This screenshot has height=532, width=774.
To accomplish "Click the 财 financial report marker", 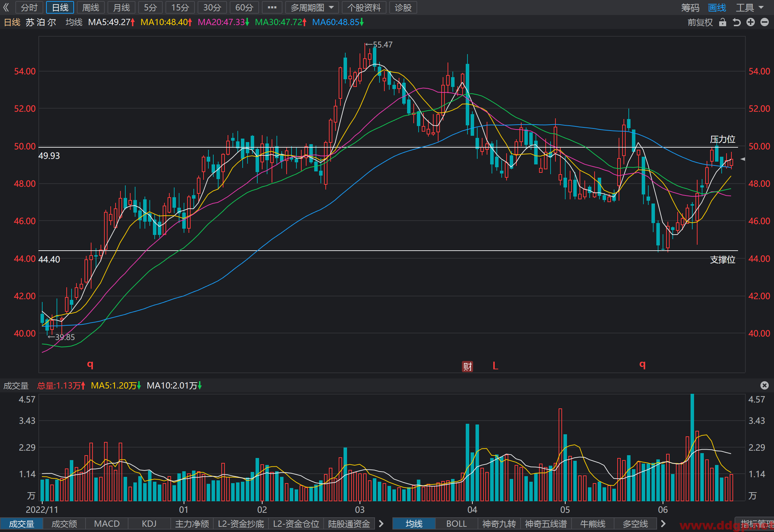I will [467, 366].
